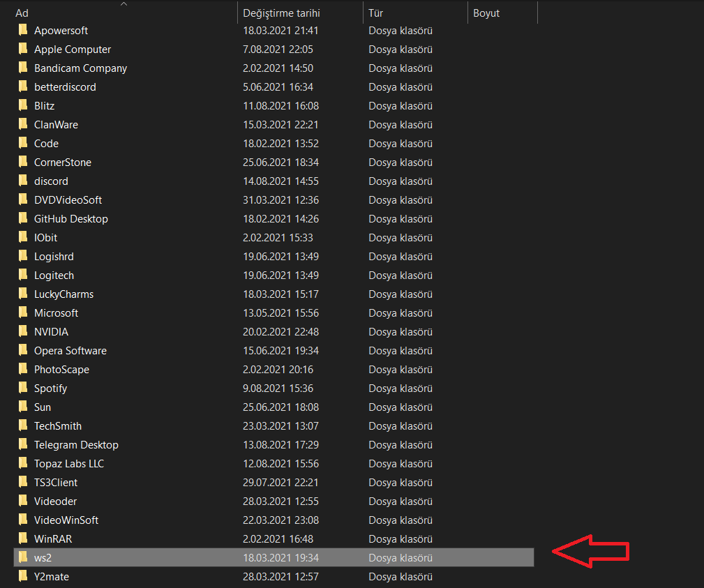
Task: Select the Videoder folder name
Action: tap(56, 502)
